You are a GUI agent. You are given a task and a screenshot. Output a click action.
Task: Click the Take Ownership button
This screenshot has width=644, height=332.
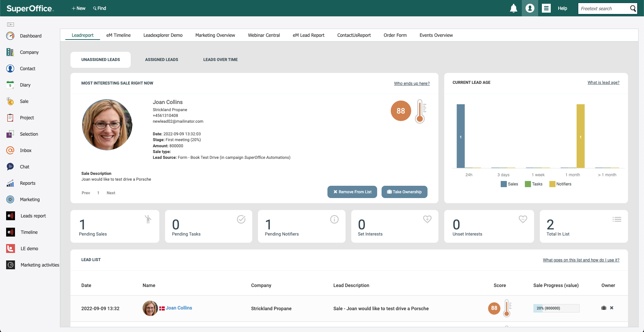click(404, 192)
